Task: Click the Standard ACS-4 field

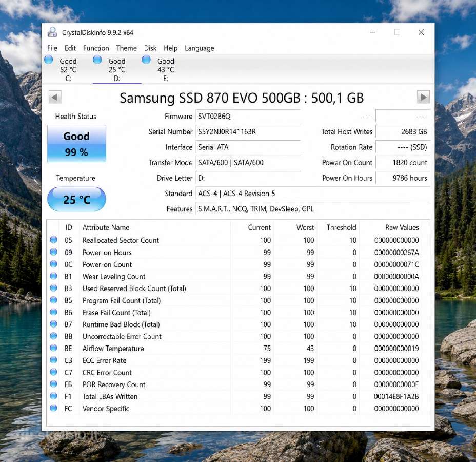Action: pos(313,194)
